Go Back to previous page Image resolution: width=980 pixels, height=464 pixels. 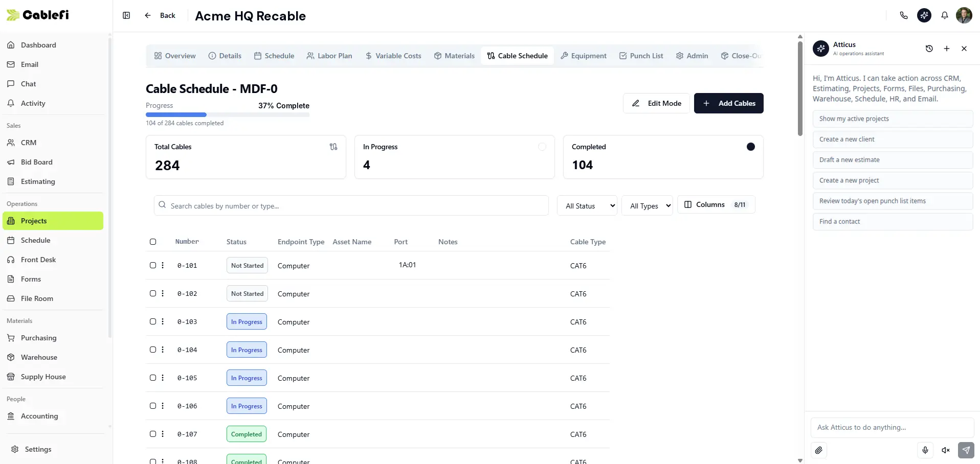pos(160,15)
